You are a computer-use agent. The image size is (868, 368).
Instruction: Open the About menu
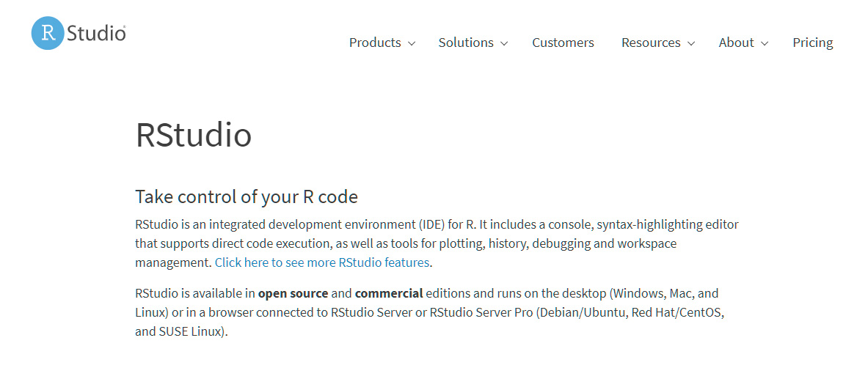tap(736, 43)
